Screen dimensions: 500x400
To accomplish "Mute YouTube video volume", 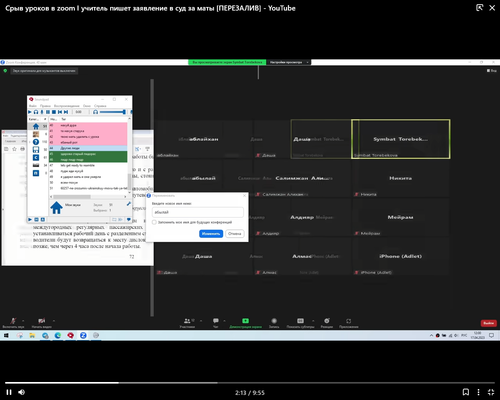I will [22, 392].
